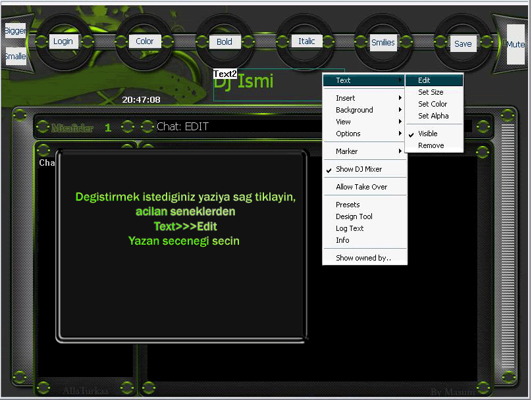Toggle Italic text formatting
This screenshot has height=400, width=532.
pyautogui.click(x=306, y=41)
